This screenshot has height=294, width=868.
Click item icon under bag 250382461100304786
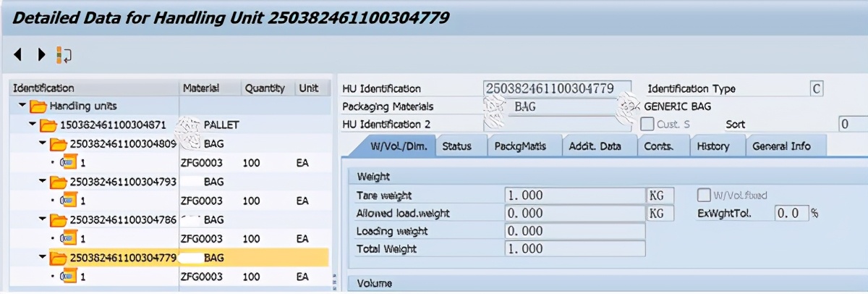(69, 238)
